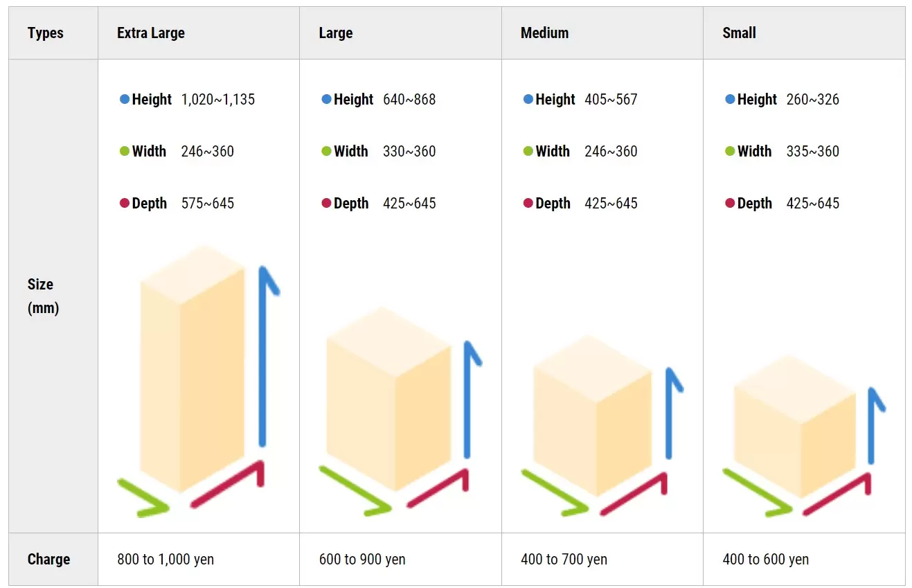Click the Small box illustration
Screen dimensions: 912x588
(794, 426)
